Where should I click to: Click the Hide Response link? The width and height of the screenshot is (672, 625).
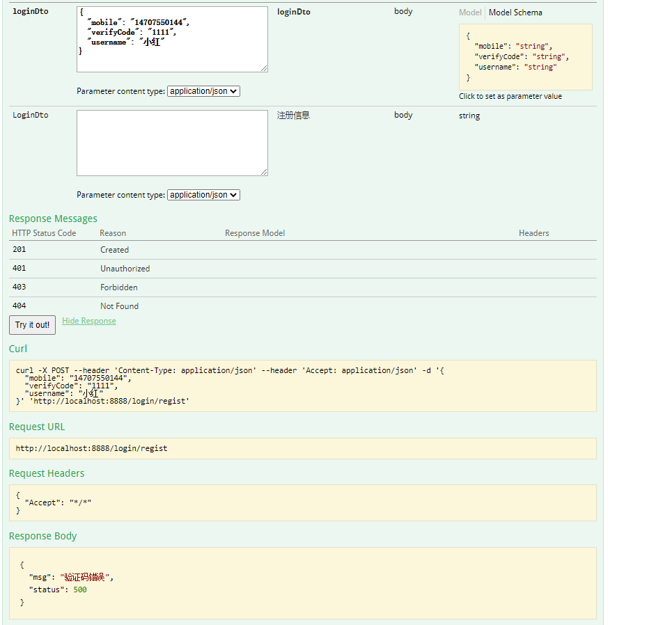point(89,321)
